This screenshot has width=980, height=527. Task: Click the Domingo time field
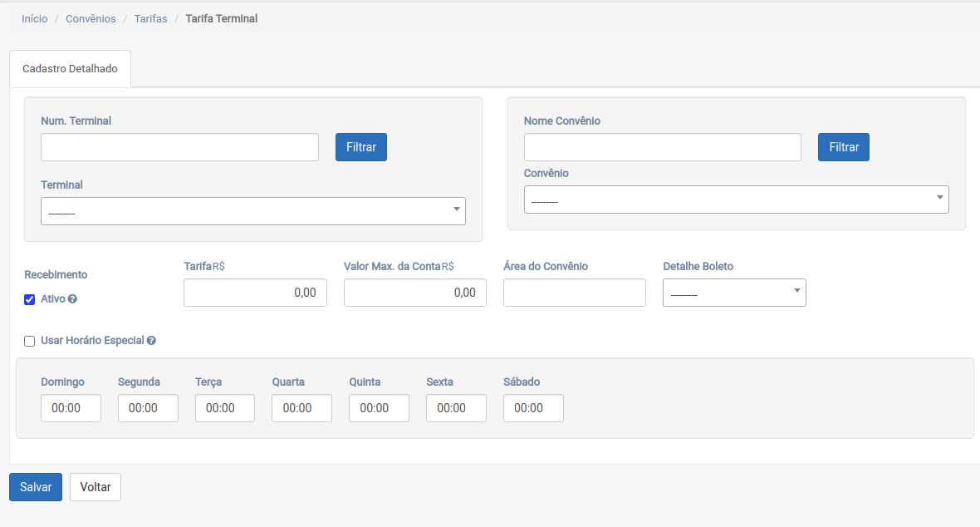pyautogui.click(x=71, y=408)
